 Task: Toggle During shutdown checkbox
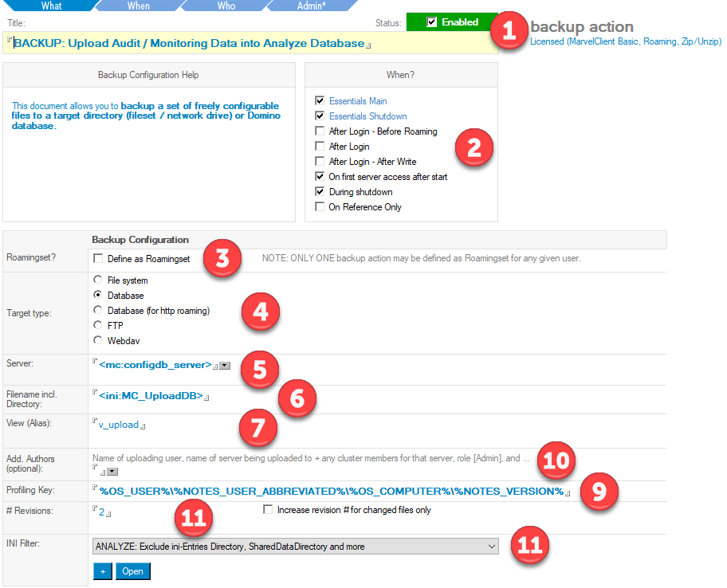(320, 192)
